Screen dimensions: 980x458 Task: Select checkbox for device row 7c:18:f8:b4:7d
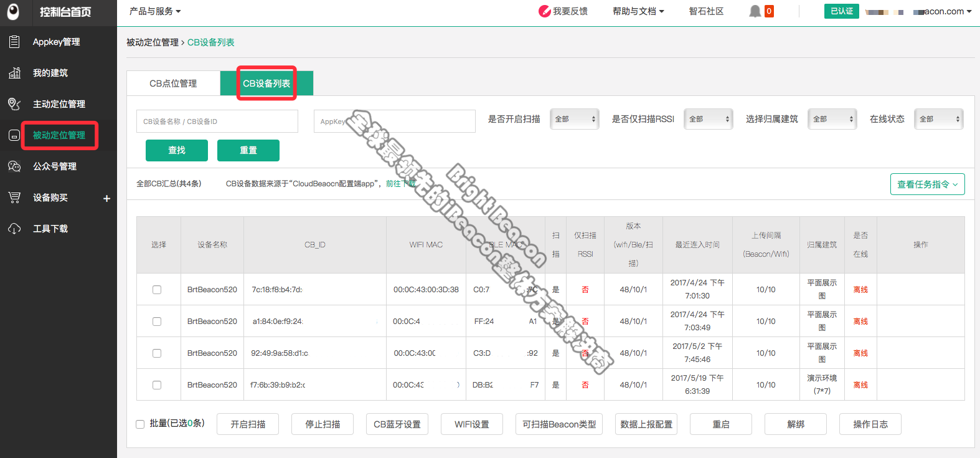coord(157,290)
